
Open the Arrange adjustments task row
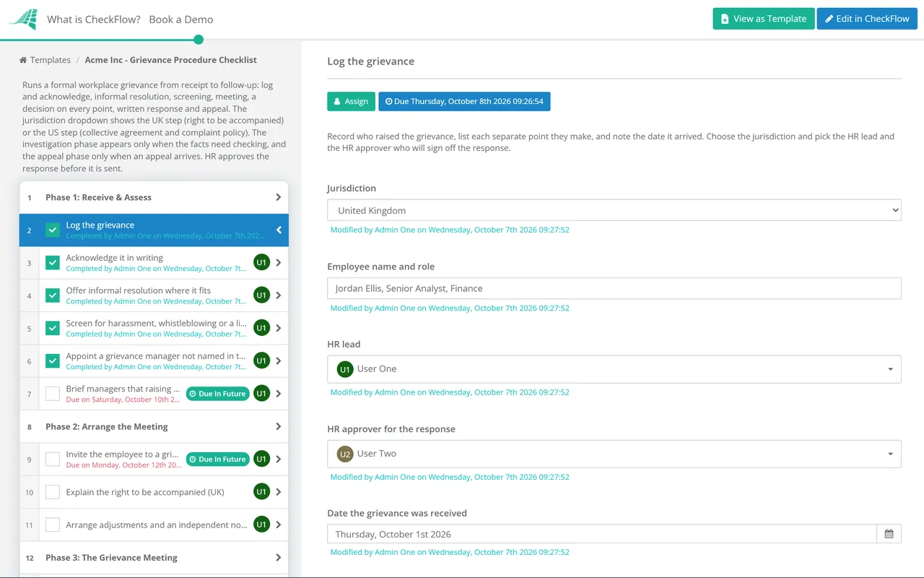coord(154,525)
